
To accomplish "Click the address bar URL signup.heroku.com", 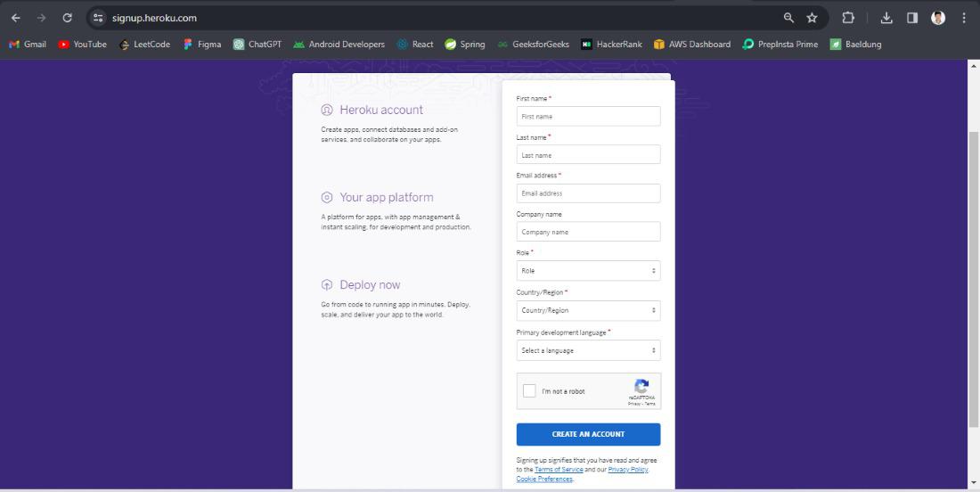I will pyautogui.click(x=154, y=18).
